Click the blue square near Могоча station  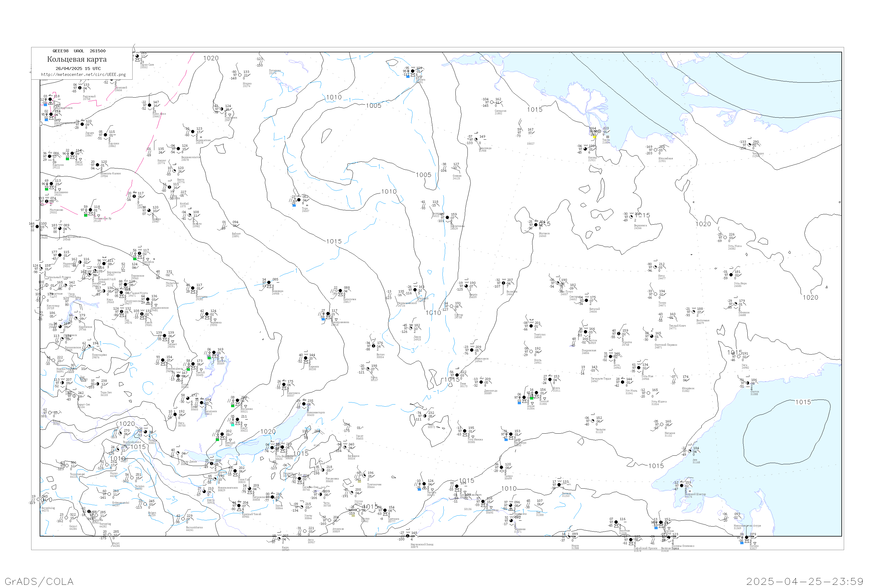419,490
